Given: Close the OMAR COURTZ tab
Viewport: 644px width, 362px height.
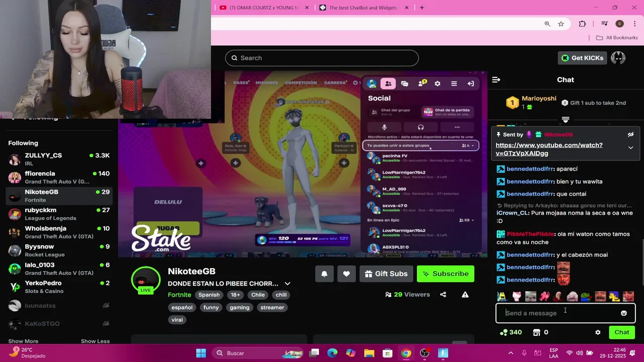Looking at the screenshot, I should click(x=307, y=8).
